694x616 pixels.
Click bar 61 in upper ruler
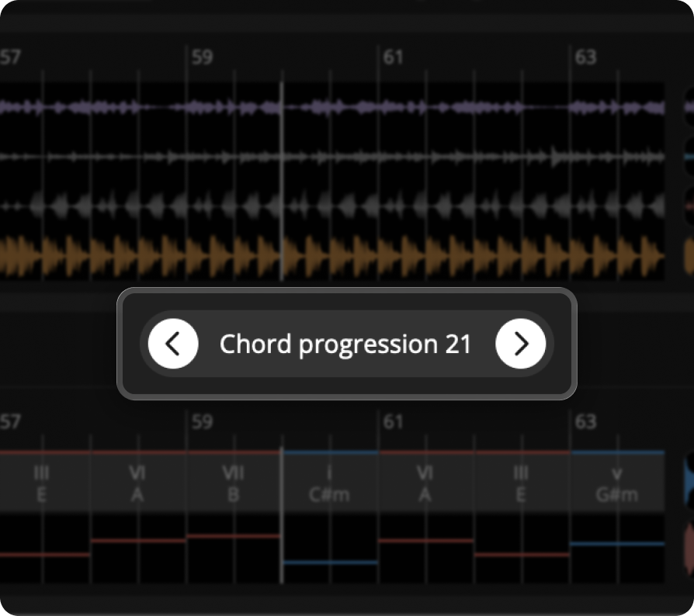394,57
